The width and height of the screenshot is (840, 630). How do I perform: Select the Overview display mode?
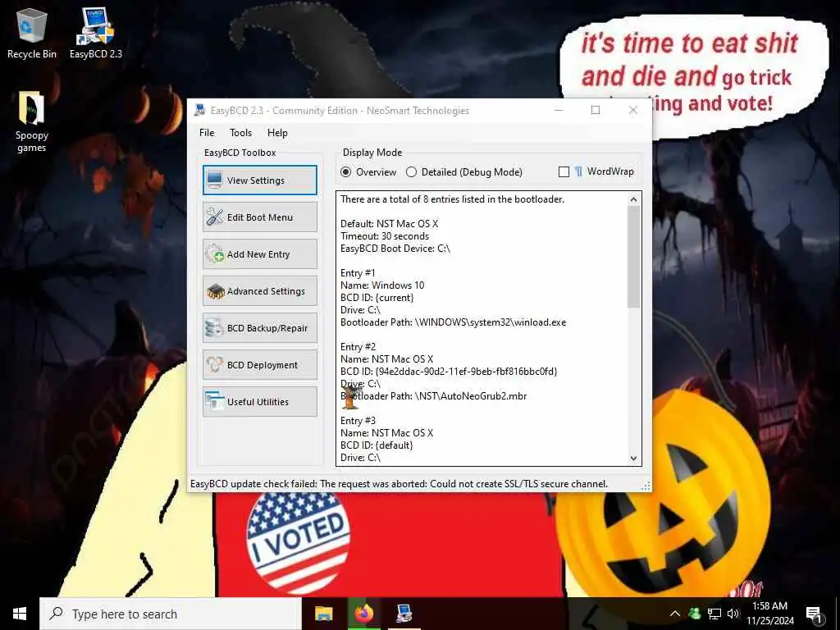tap(368, 172)
